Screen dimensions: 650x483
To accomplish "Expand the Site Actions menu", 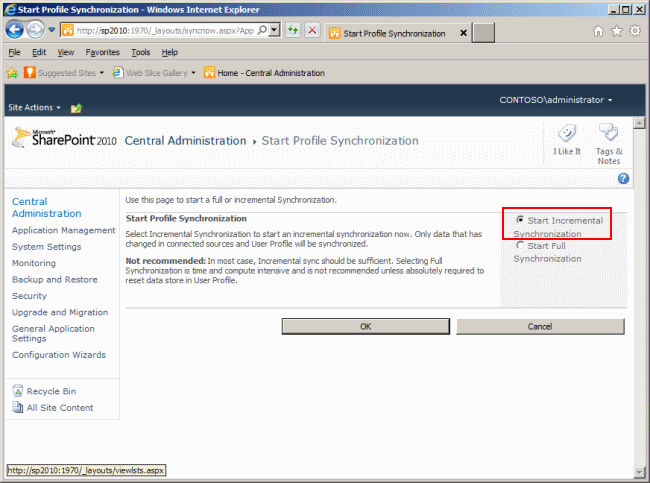I will 34,107.
